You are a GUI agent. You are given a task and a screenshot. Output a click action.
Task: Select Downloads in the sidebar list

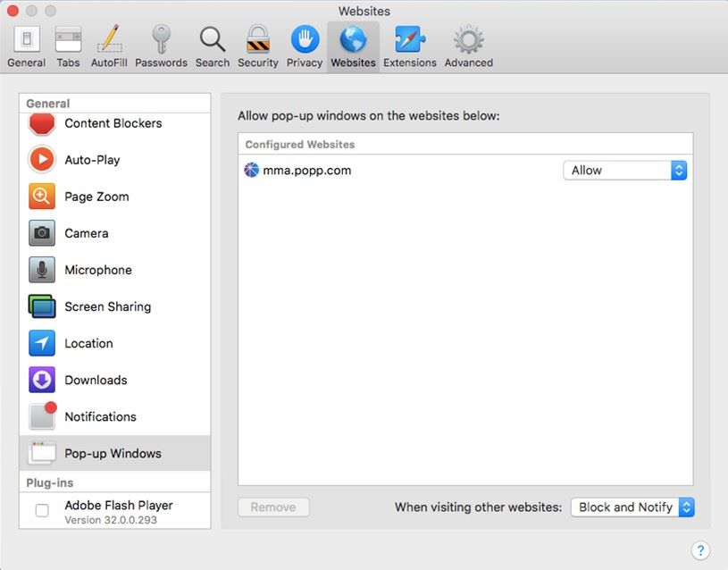point(114,380)
